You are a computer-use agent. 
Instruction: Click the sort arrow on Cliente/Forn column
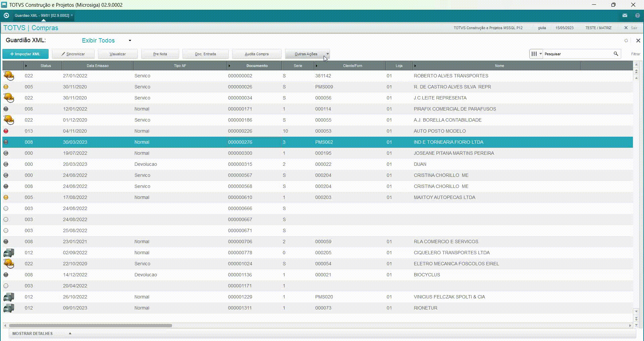(317, 66)
